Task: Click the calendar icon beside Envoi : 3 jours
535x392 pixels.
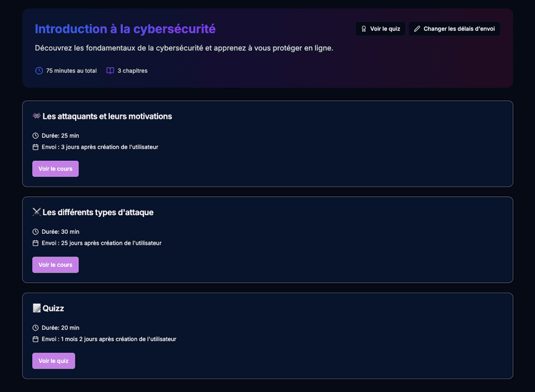Action: tap(36, 147)
